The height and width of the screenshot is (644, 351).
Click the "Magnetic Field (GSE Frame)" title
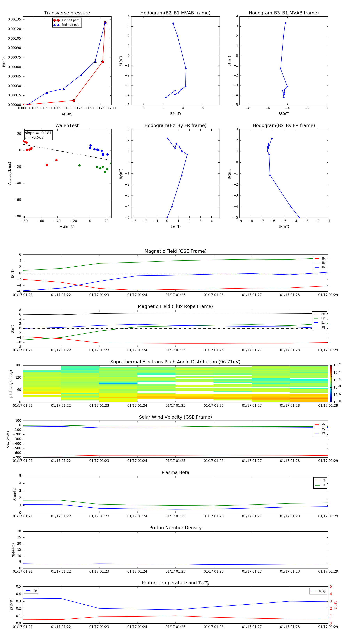175,251
